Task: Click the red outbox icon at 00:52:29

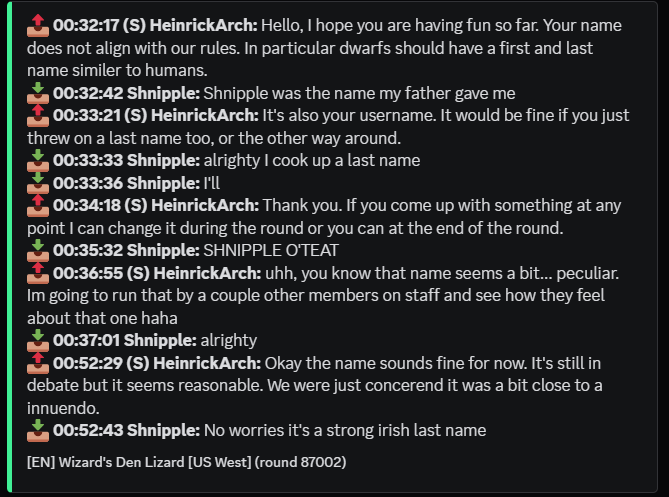Action: click(38, 363)
